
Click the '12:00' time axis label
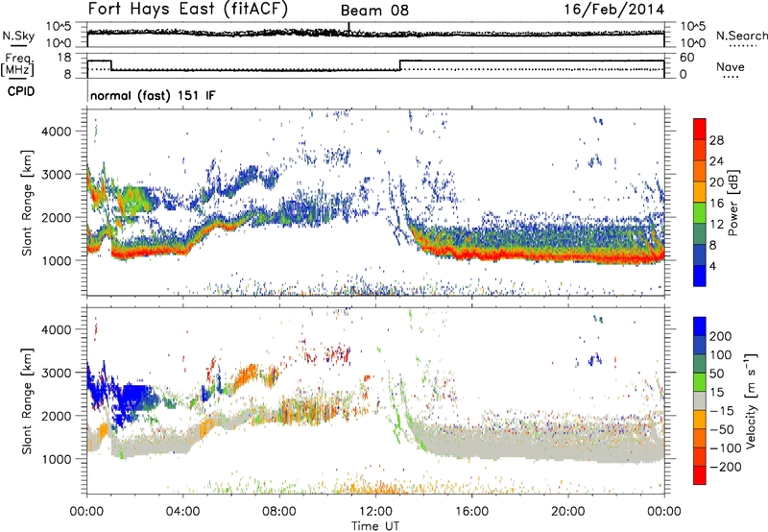(375, 512)
